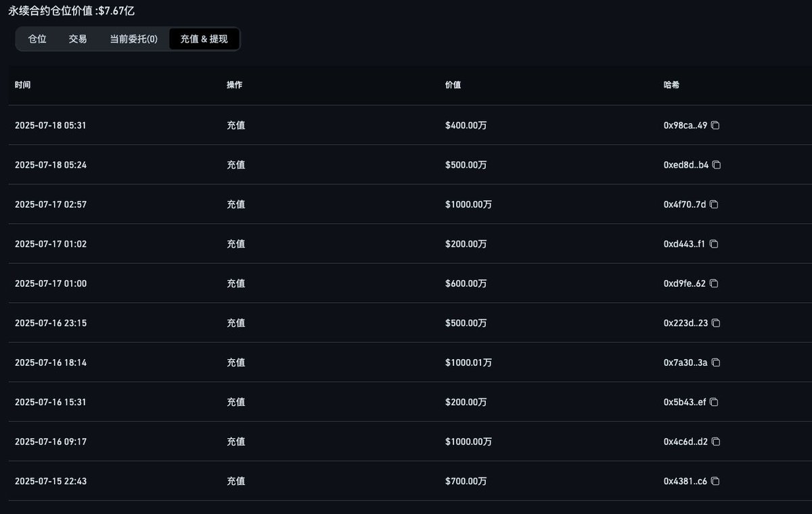Copy hash 0x7a30..3a with copy icon
The image size is (812, 514).
click(x=716, y=363)
